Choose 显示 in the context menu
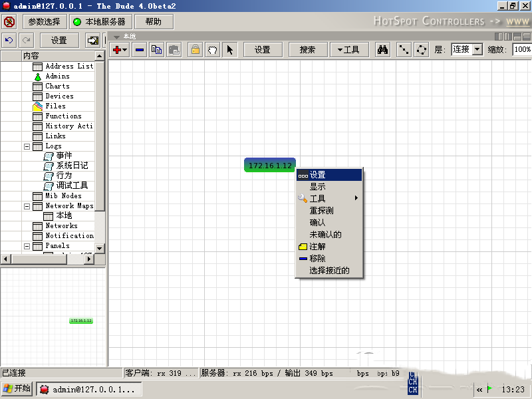Image resolution: width=532 pixels, height=399 pixels. [329, 187]
